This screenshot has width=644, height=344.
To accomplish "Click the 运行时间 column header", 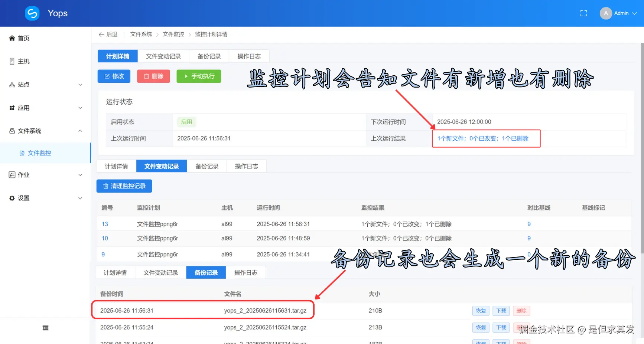I will coord(268,208).
